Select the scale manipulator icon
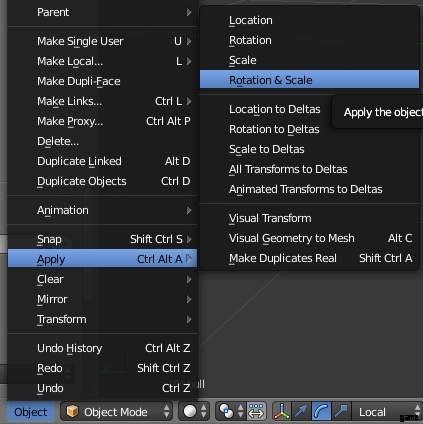The height and width of the screenshot is (424, 423). (x=341, y=412)
